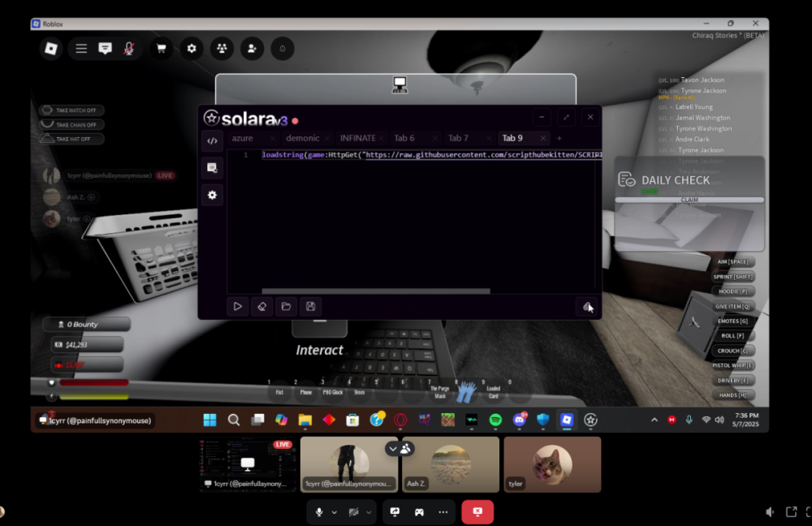Open the Windows Start menu
The image size is (812, 526).
209,420
